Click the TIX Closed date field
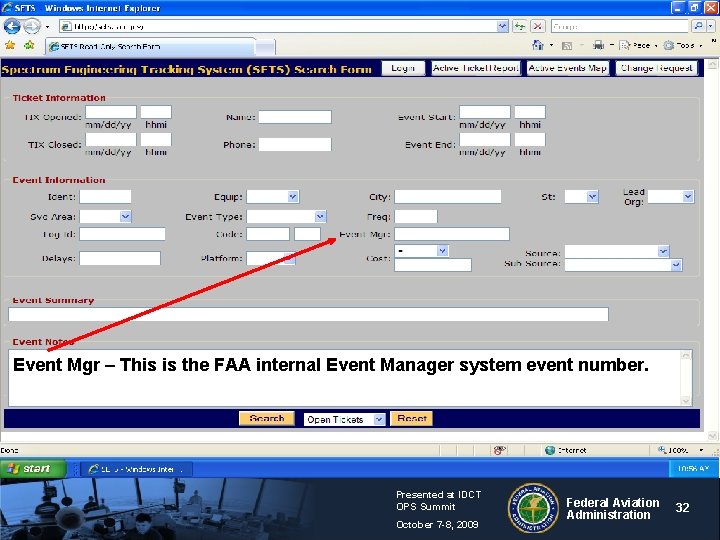The height and width of the screenshot is (540, 720). click(x=111, y=140)
